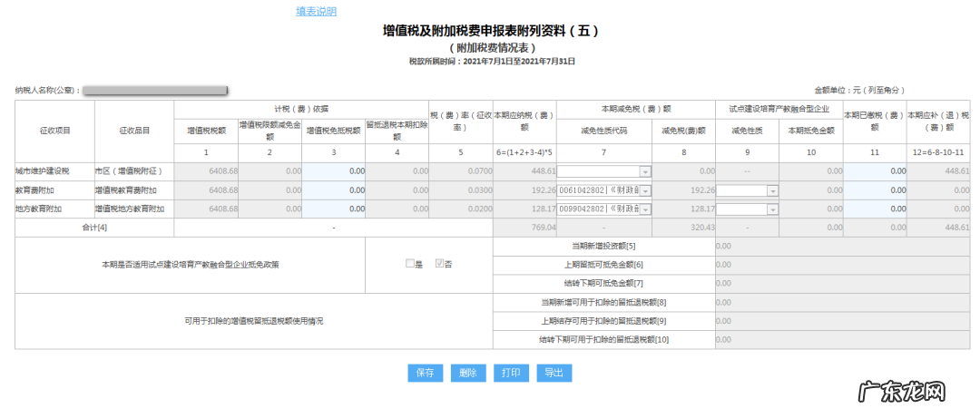Image resolution: width=980 pixels, height=418 pixels.
Task: Click 上期结存可用于扣除的留抵退税额[9] label
Action: click(x=603, y=321)
